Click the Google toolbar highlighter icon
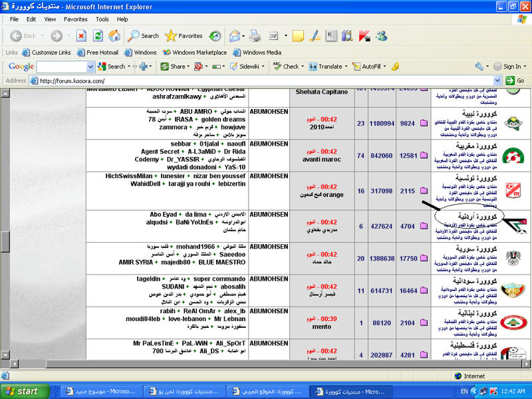 pyautogui.click(x=395, y=66)
